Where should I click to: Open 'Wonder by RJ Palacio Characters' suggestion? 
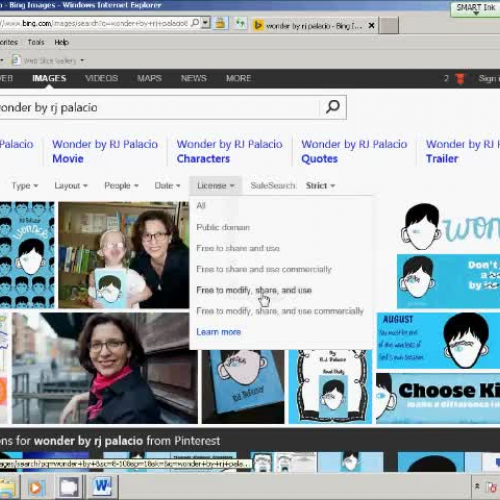(x=229, y=151)
